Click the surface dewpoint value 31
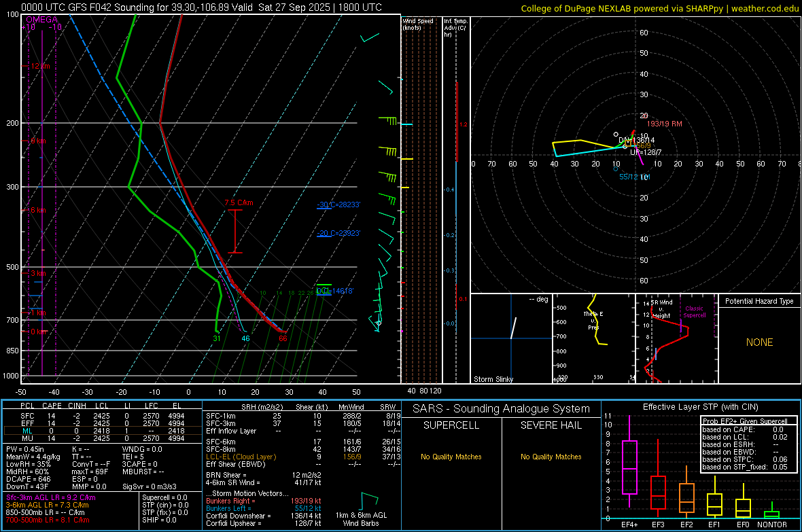This screenshot has width=802, height=532. point(217,338)
